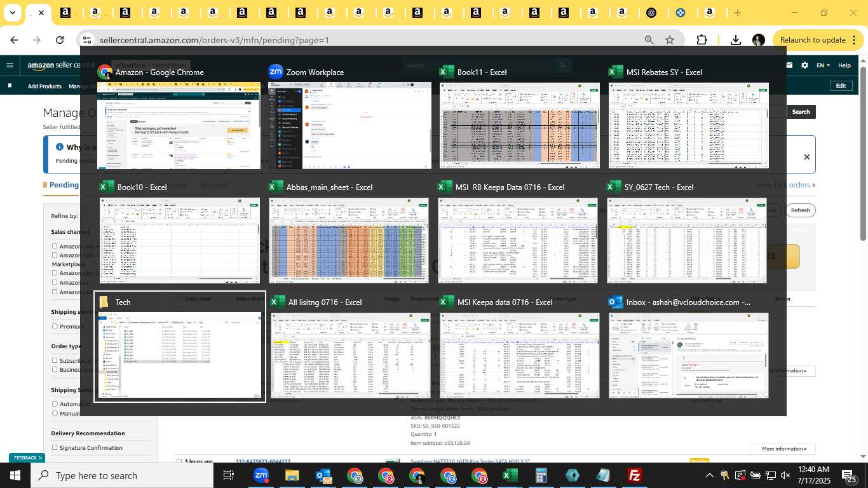This screenshot has height=488, width=868.
Task: Click Relaunch to update
Action: pyautogui.click(x=813, y=40)
